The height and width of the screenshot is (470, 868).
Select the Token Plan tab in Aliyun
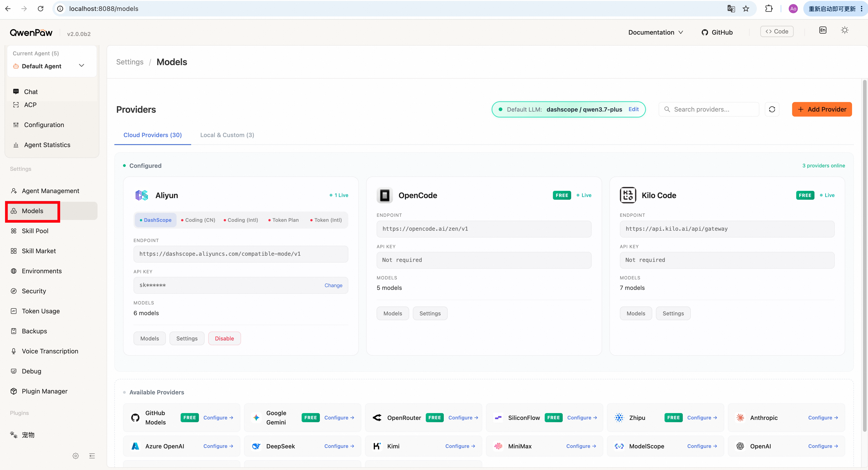[x=283, y=220]
